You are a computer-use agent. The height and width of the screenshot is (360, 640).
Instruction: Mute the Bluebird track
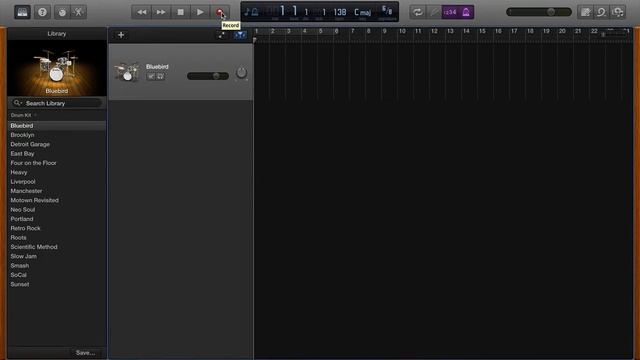click(151, 76)
